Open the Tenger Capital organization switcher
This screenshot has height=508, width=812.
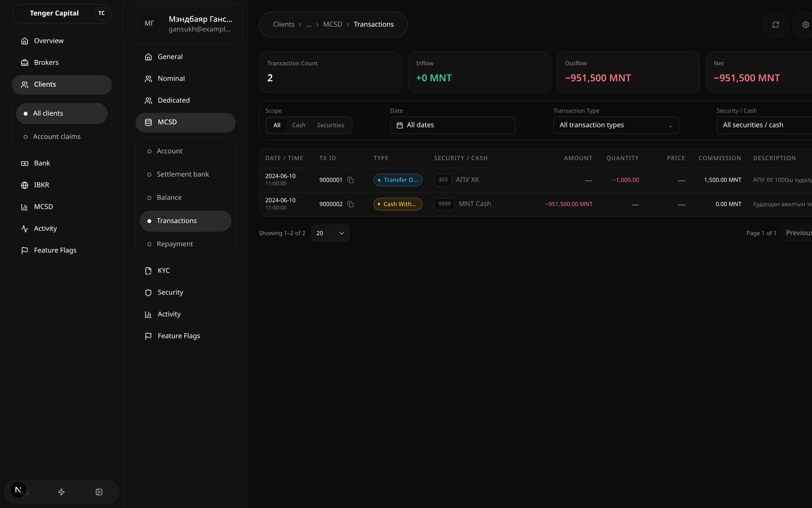[x=62, y=14]
